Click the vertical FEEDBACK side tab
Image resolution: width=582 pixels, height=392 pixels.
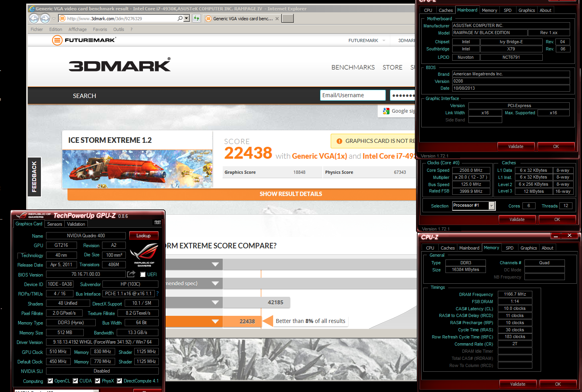tap(34, 177)
